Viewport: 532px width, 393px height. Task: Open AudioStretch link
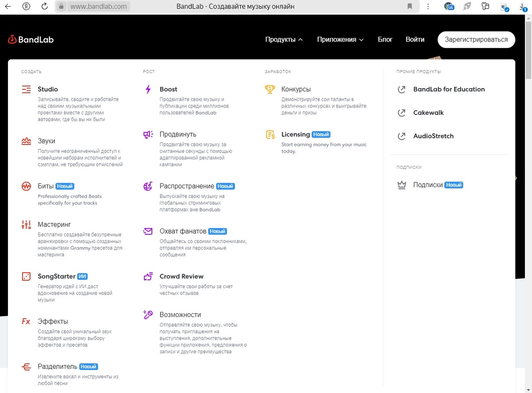point(433,136)
